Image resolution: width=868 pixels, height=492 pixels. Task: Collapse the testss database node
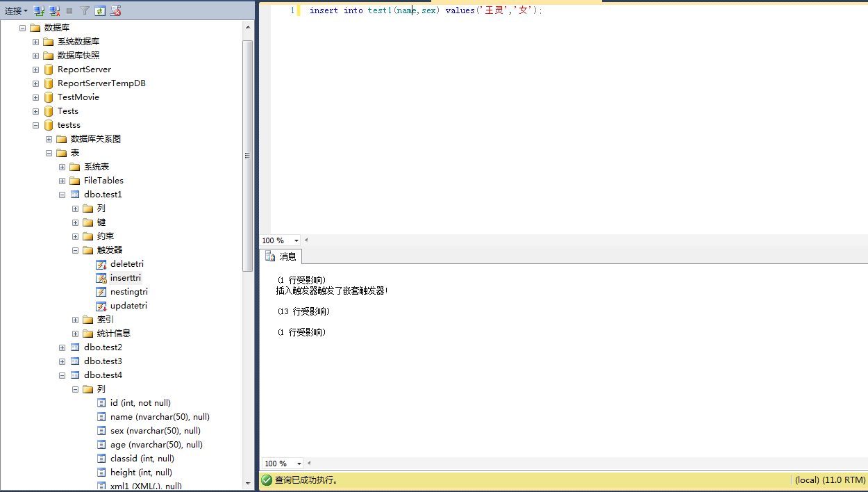tap(35, 125)
